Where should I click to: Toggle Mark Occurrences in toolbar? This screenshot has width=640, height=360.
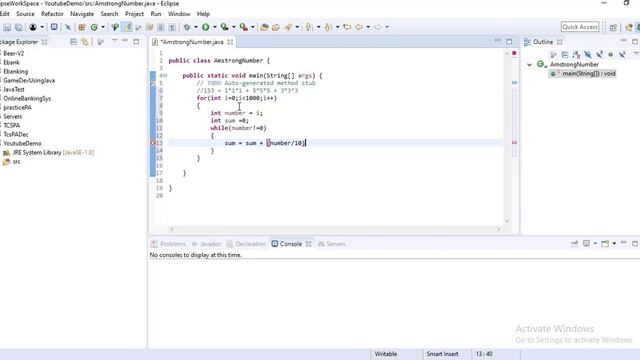tap(127, 27)
